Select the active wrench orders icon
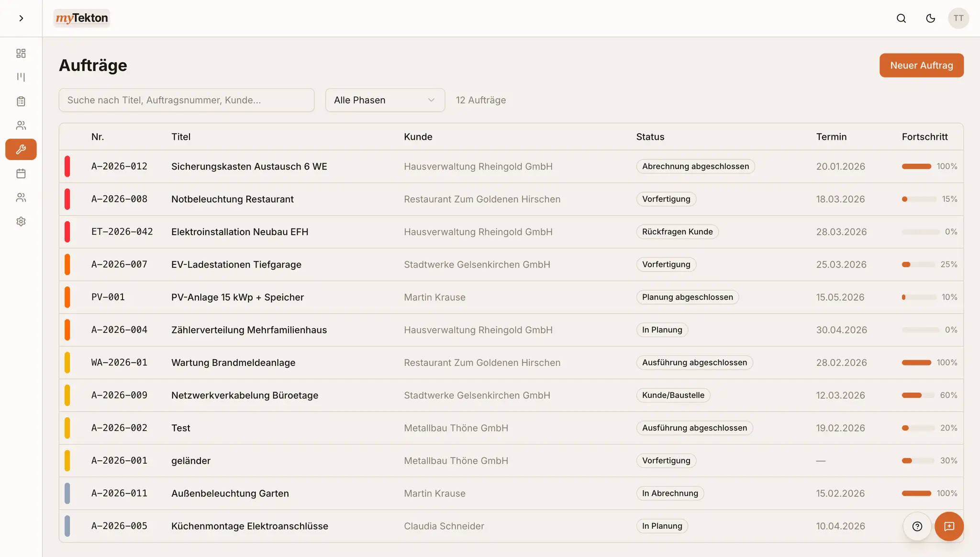Image resolution: width=980 pixels, height=557 pixels. (x=21, y=149)
